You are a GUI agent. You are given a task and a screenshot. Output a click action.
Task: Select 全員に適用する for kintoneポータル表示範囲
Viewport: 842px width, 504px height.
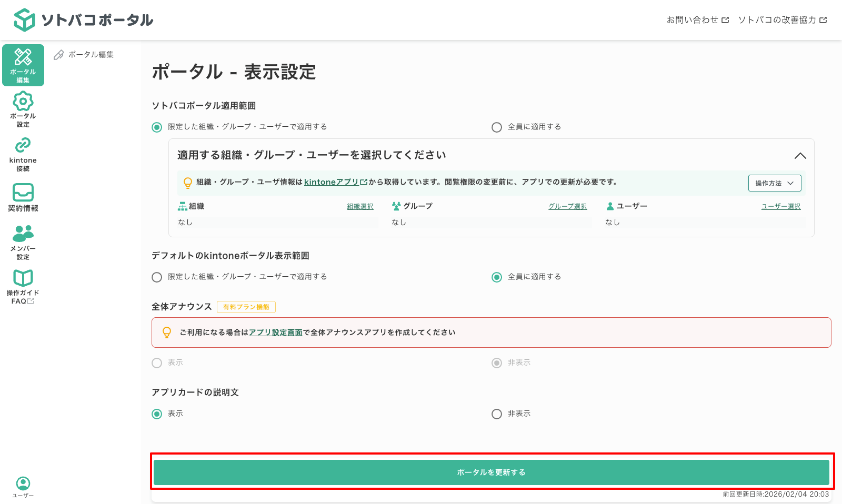[x=496, y=277]
